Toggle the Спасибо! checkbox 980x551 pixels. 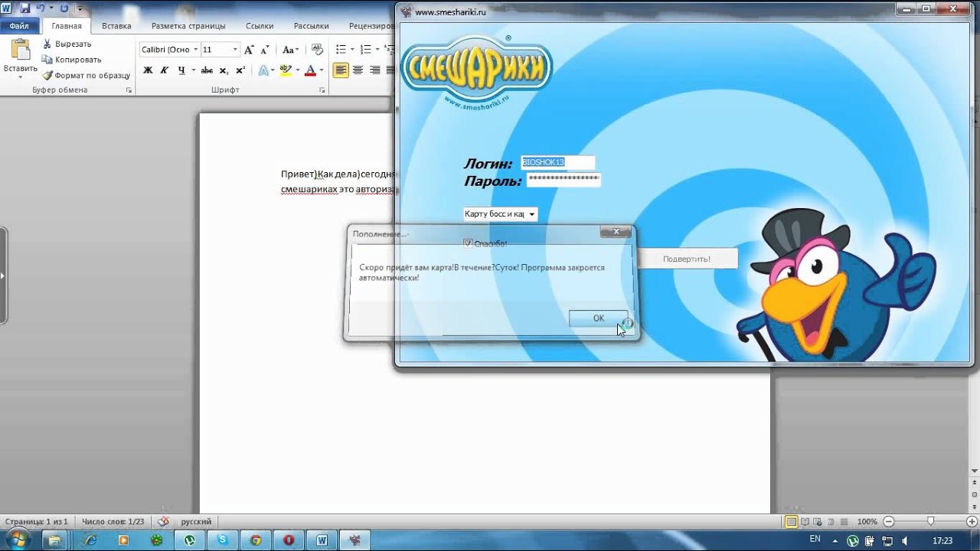coord(468,243)
